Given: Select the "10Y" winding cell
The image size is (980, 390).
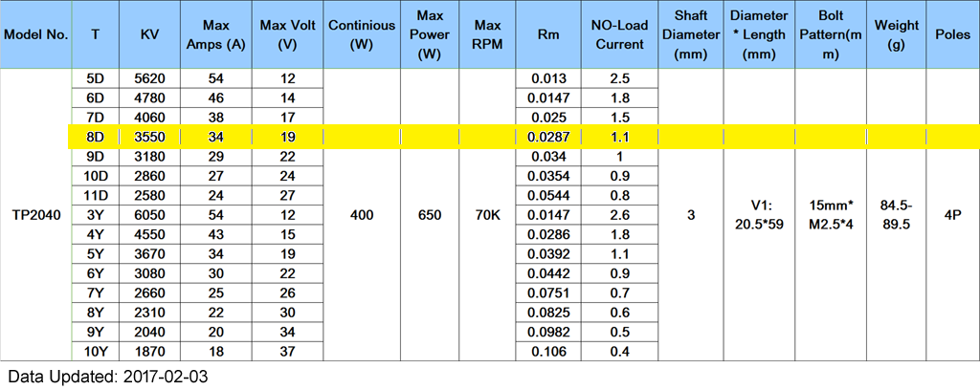Looking at the screenshot, I should tap(95, 352).
